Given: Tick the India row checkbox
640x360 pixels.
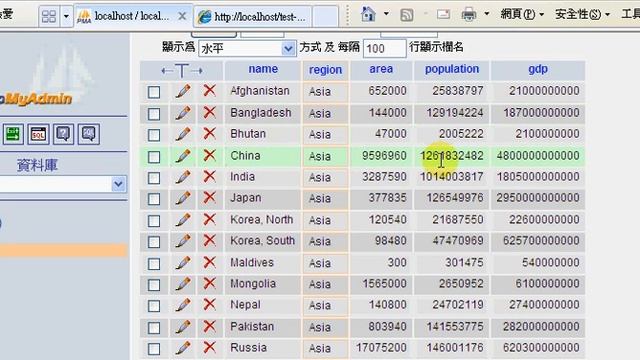Looking at the screenshot, I should coord(154,178).
